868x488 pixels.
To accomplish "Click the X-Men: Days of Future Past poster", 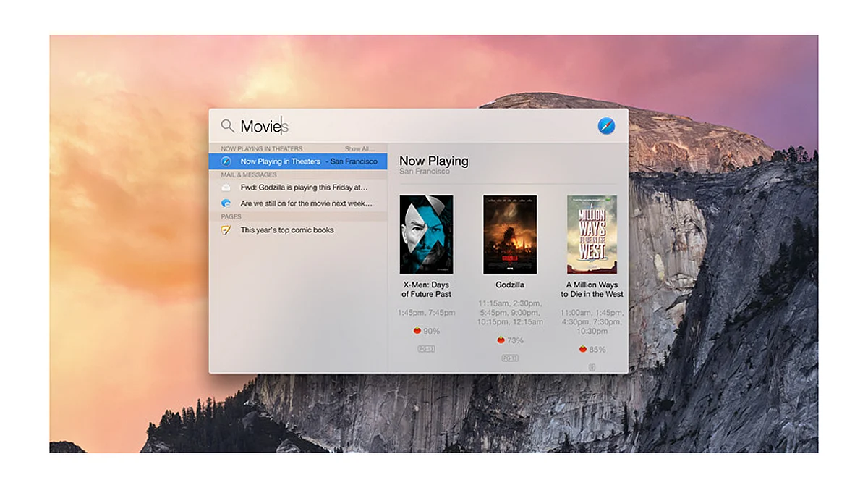I will pos(426,235).
